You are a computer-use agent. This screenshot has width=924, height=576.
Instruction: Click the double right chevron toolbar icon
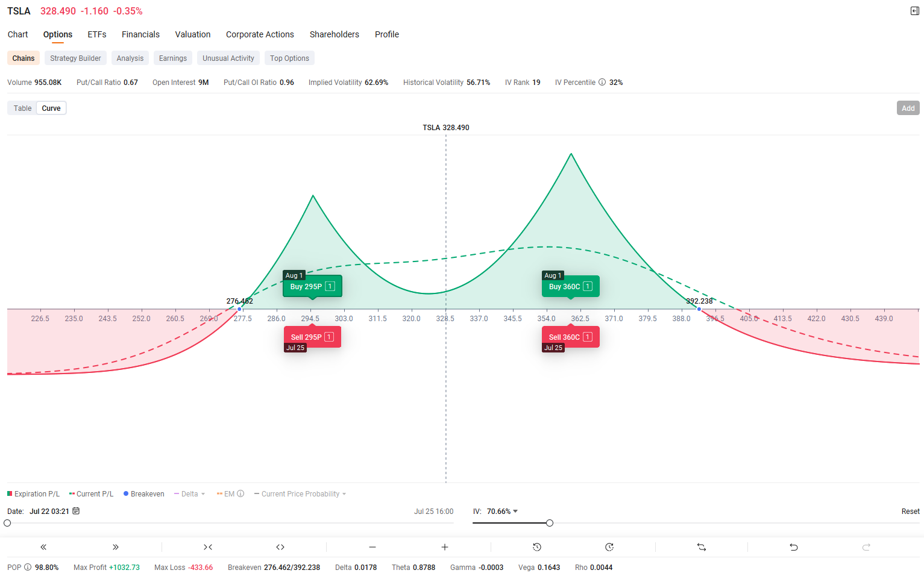[116, 547]
